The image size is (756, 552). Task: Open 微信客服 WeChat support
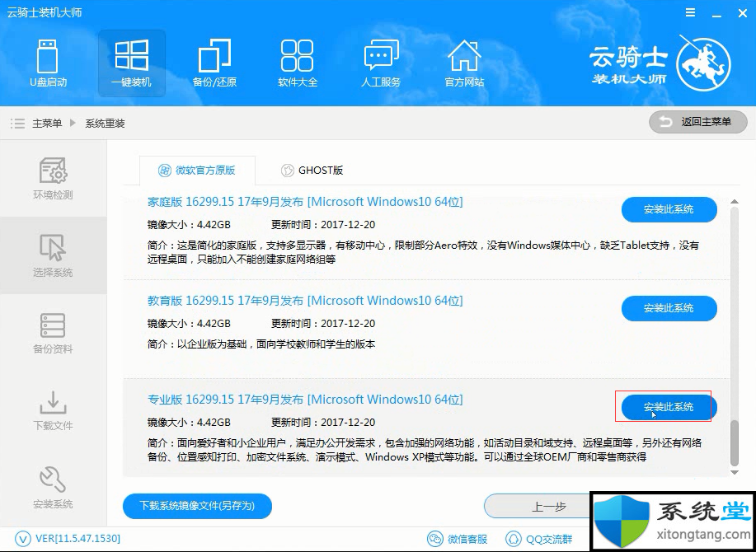click(x=457, y=539)
